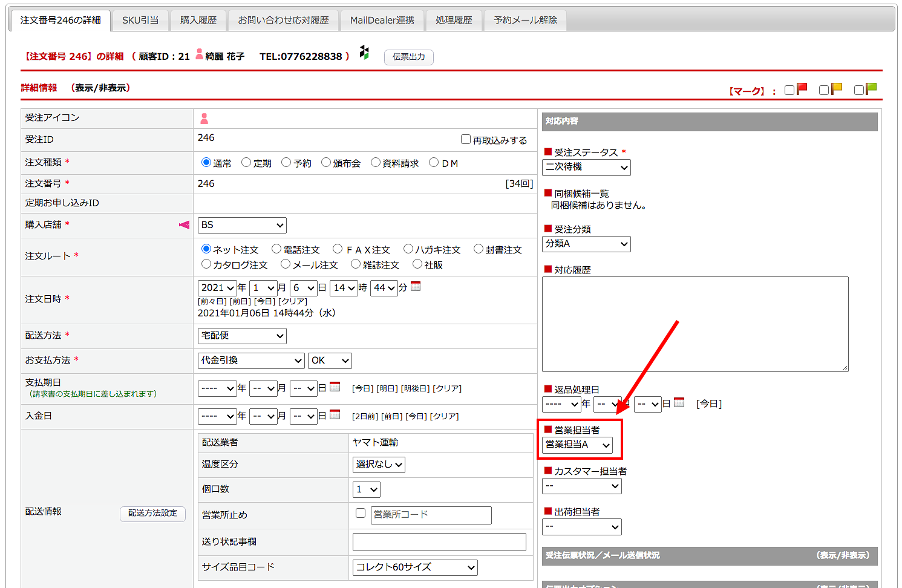Click the 伝票出力 button
This screenshot has width=902, height=588.
[409, 57]
